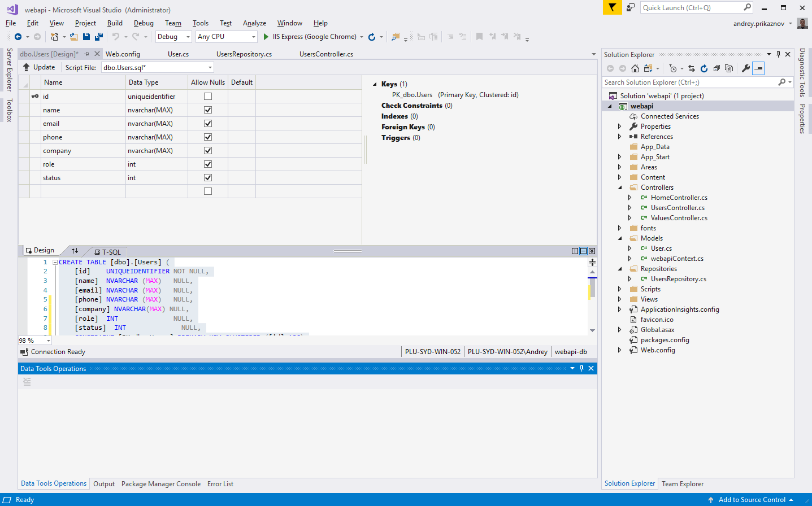Click the Undo arrow icon
The width and height of the screenshot is (812, 506).
tap(116, 37)
